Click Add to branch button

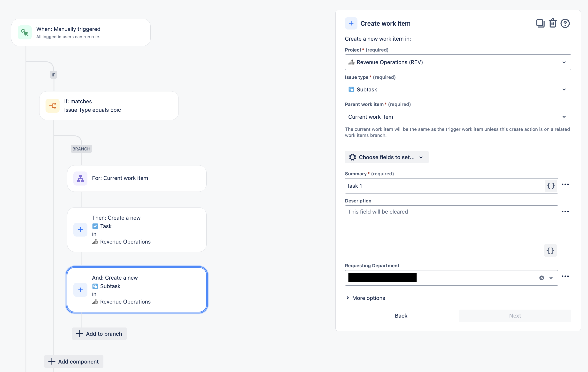tap(99, 334)
